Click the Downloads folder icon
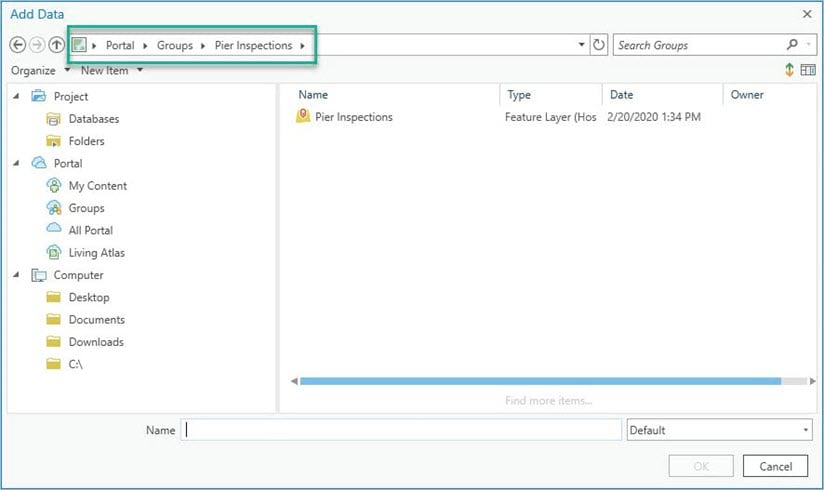824x490 pixels. pyautogui.click(x=54, y=342)
